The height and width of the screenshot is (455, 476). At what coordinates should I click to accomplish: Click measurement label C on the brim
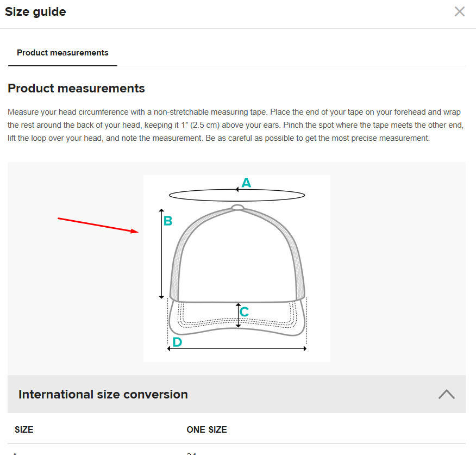pyautogui.click(x=244, y=312)
